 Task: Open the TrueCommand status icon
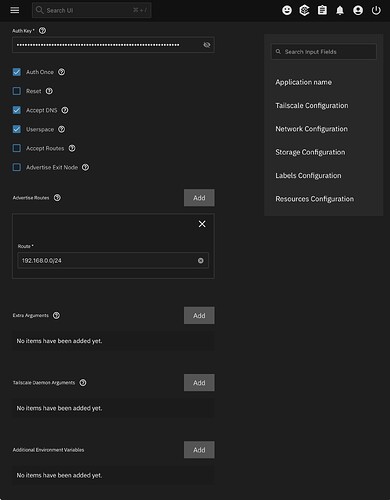click(304, 10)
